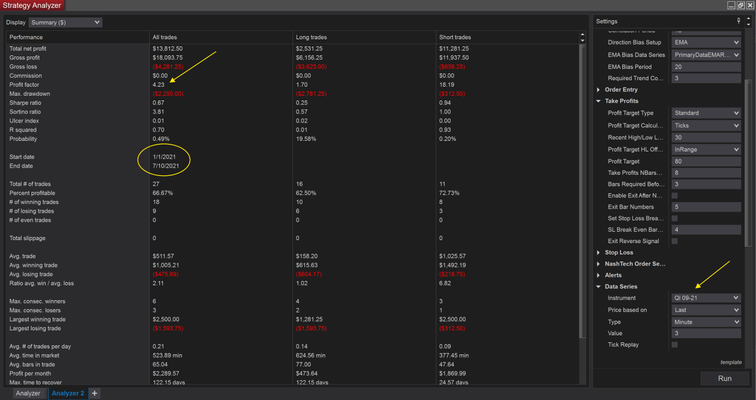Screen dimensions: 756x400
Task: Expand the Stop Loss section
Action: pos(619,252)
